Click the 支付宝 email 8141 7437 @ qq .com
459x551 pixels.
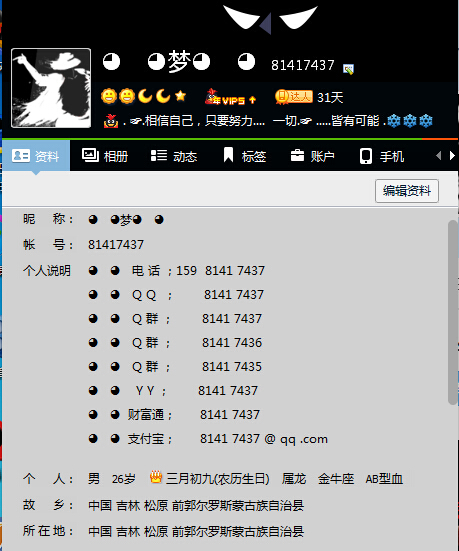tap(264, 439)
